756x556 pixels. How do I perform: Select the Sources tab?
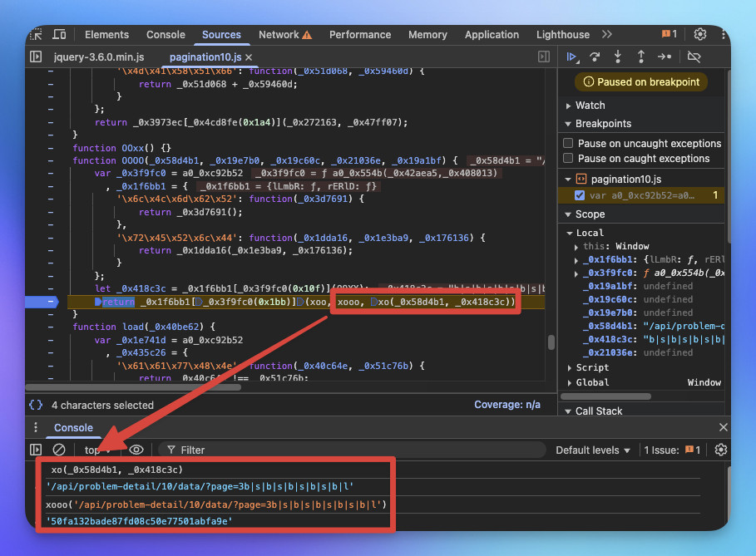pos(221,35)
